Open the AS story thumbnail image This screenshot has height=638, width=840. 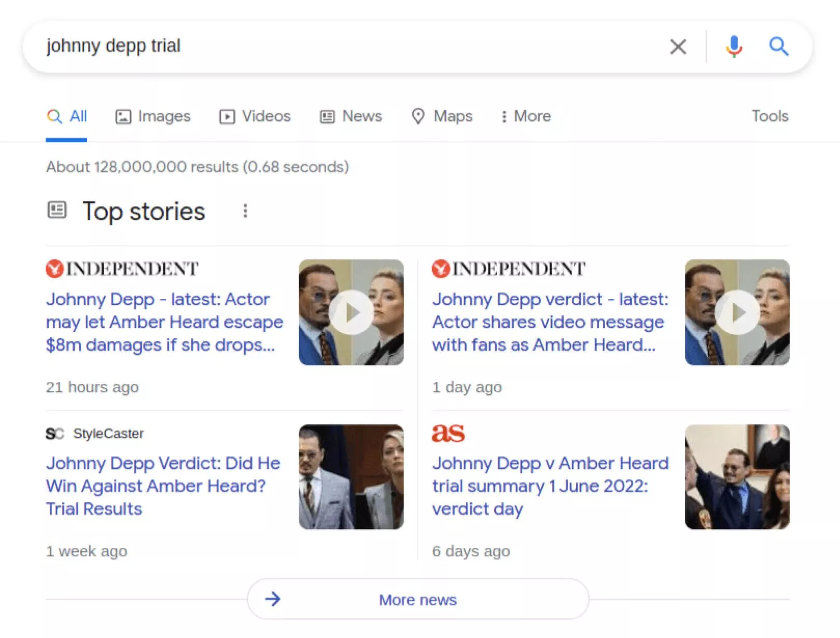click(737, 477)
